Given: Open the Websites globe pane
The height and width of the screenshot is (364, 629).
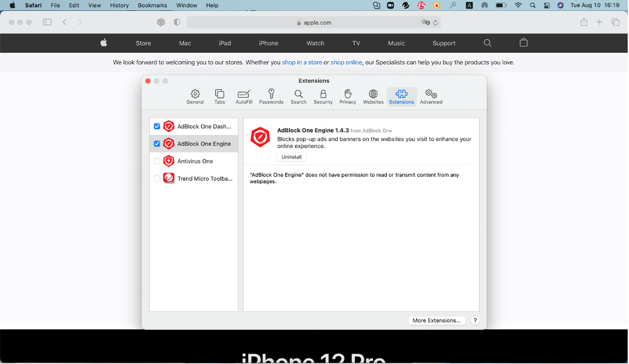Looking at the screenshot, I should click(x=373, y=96).
